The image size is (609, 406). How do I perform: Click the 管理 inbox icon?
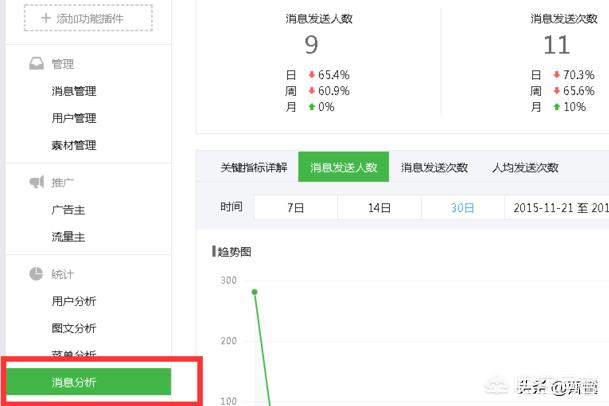pyautogui.click(x=37, y=64)
